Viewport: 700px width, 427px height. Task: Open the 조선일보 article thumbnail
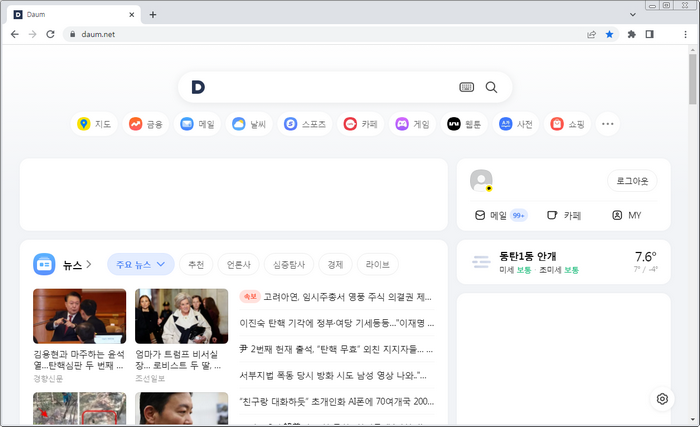[x=182, y=316]
